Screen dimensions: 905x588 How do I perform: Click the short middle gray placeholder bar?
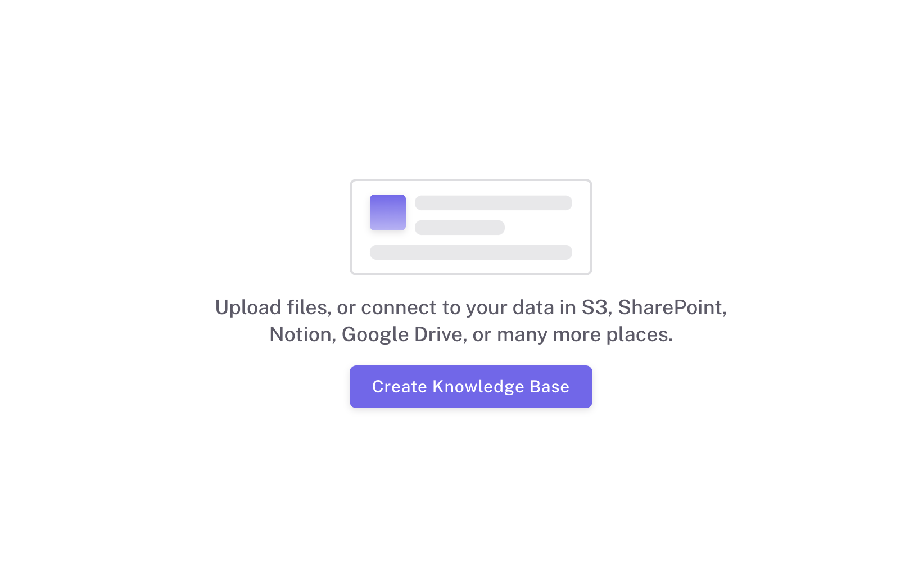[459, 228]
